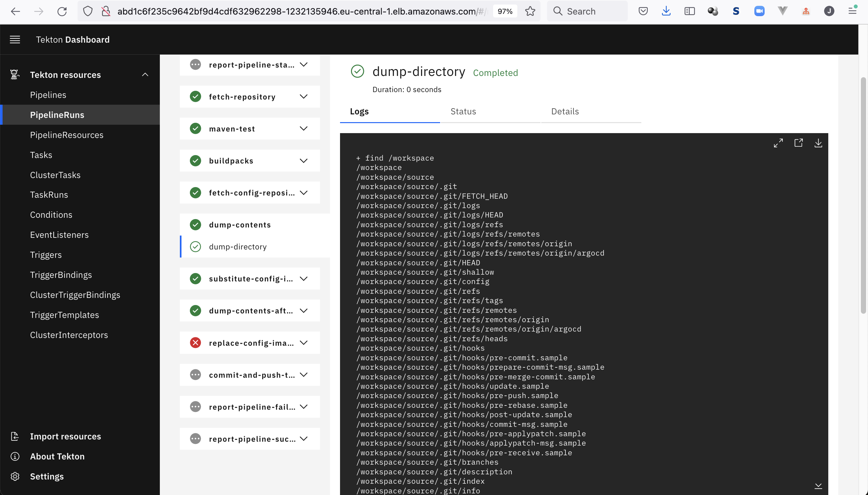Expand the maven-test task steps
868x495 pixels.
tap(304, 129)
